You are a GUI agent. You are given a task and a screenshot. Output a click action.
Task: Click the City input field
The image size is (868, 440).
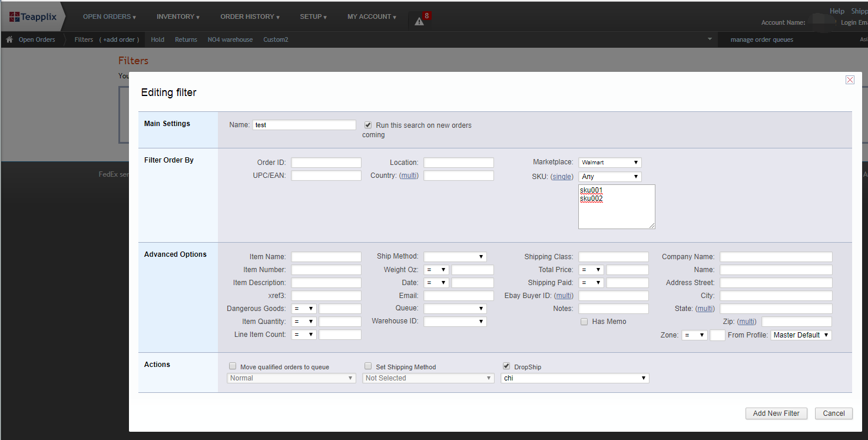776,296
